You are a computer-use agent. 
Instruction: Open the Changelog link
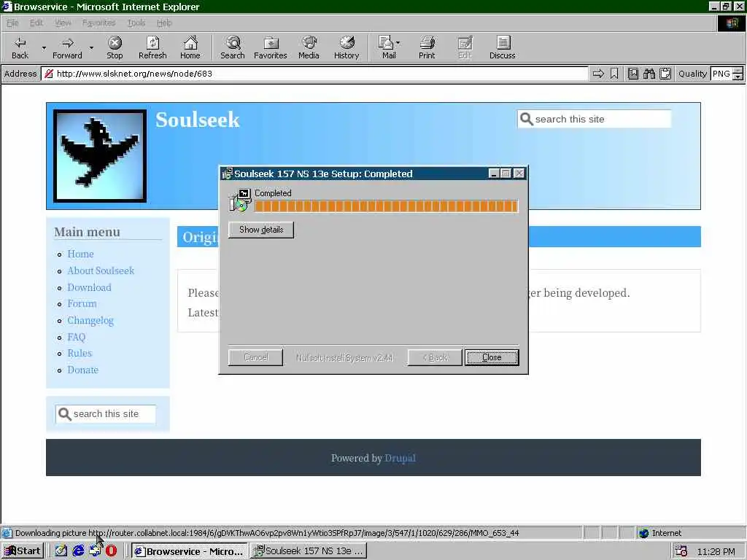click(90, 321)
